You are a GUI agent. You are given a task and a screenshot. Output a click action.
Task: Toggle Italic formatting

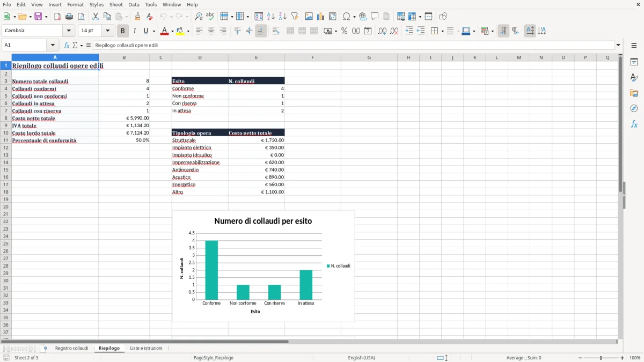(x=135, y=31)
